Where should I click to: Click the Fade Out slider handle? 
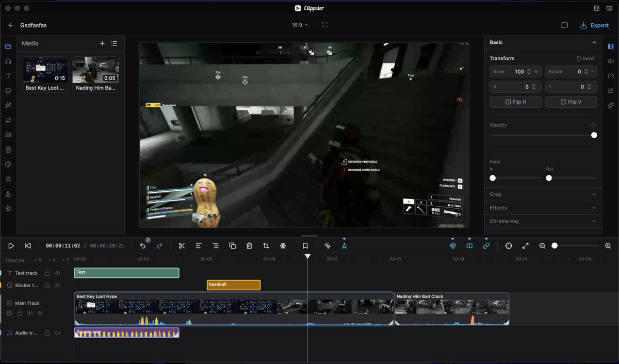tap(549, 178)
